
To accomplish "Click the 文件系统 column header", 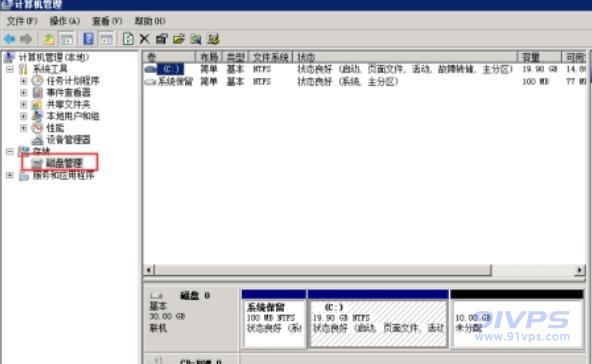I will [x=271, y=57].
